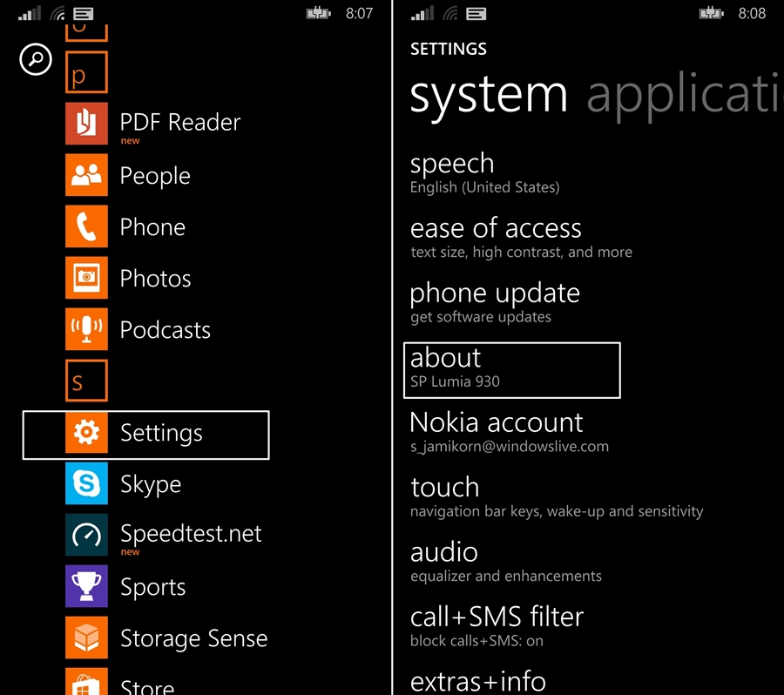Tap the Wi-Fi icon in left status bar
Viewport: 784px width, 695px height.
58,14
